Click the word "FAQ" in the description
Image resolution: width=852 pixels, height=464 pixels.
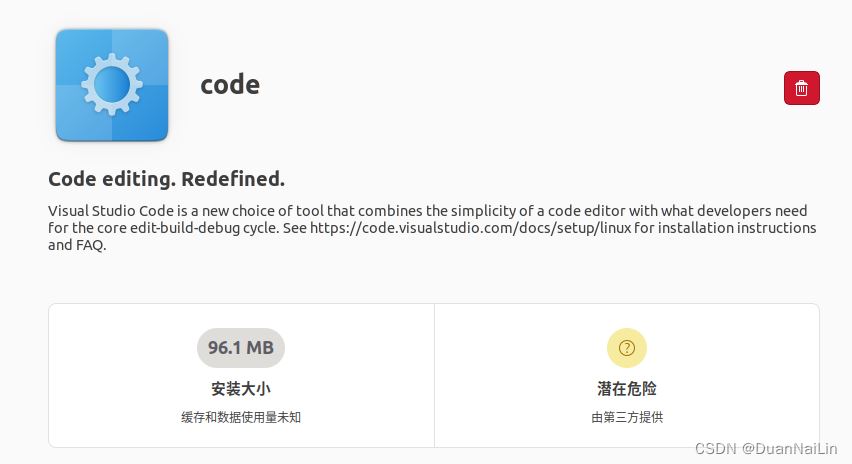coord(89,245)
